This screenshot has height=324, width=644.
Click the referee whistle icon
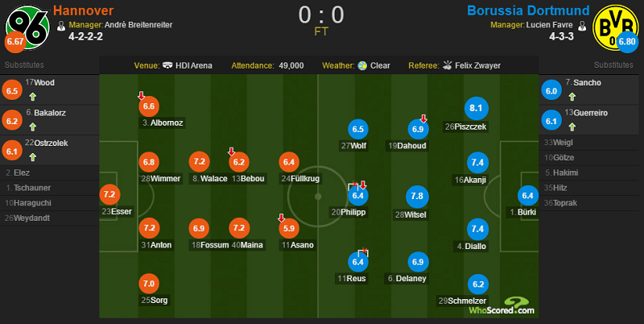[x=448, y=65]
